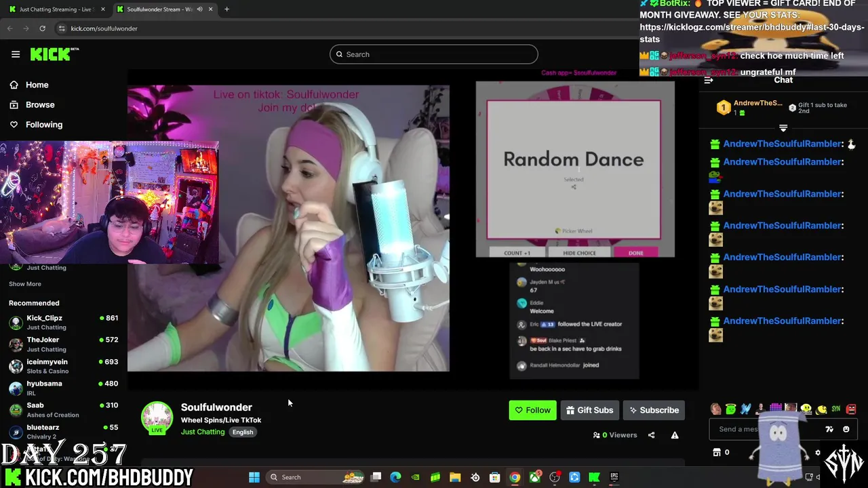The height and width of the screenshot is (488, 868).
Task: Click the pink DONE button on wheel
Action: [635, 253]
